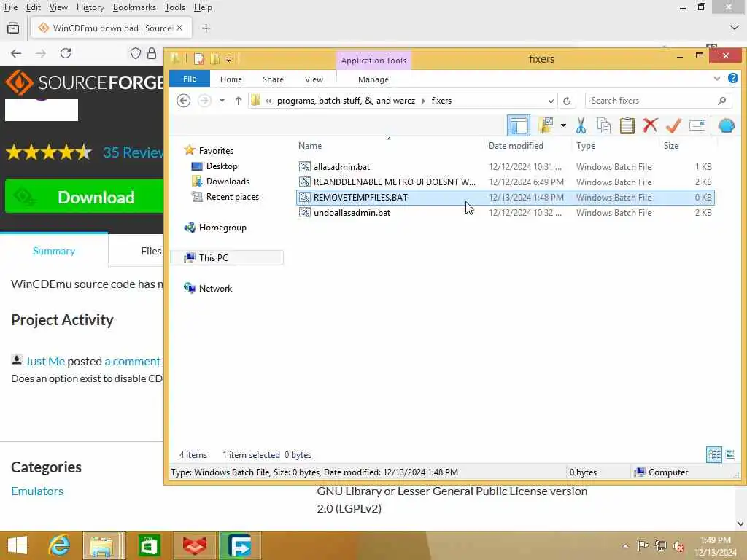The width and height of the screenshot is (747, 560).
Task: Click the Explorer Forward arrow button
Action: click(x=204, y=101)
